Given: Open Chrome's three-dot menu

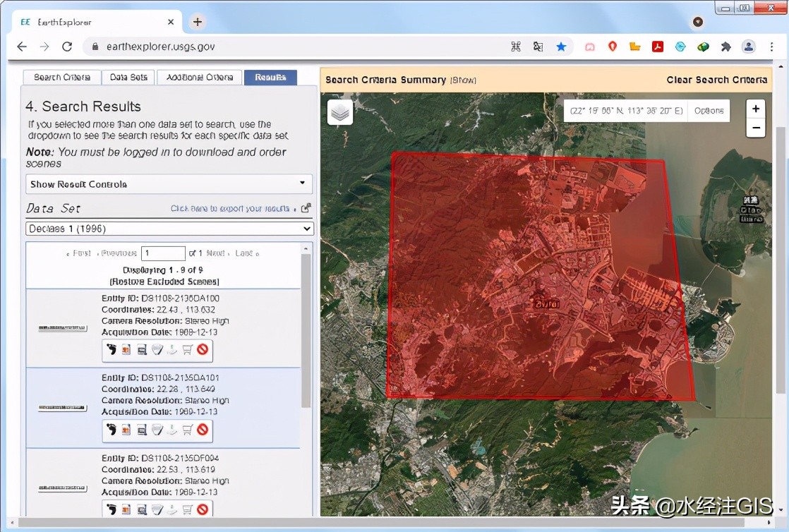Looking at the screenshot, I should [x=771, y=47].
